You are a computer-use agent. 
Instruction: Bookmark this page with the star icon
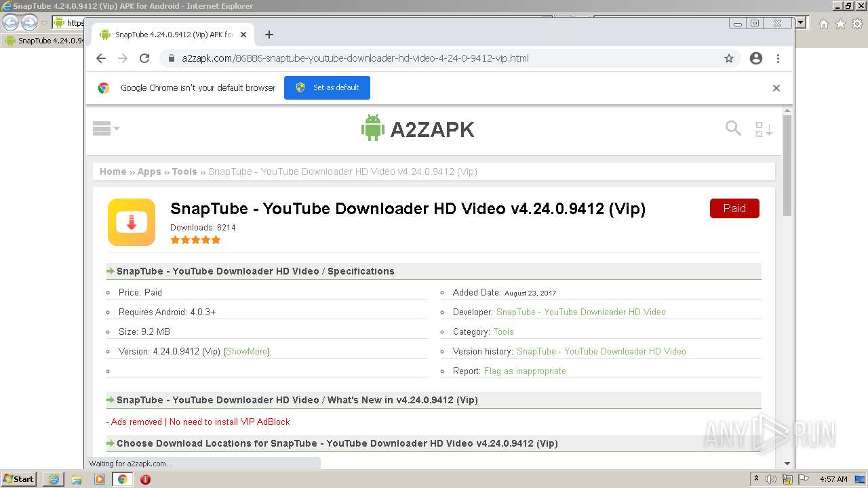click(729, 58)
